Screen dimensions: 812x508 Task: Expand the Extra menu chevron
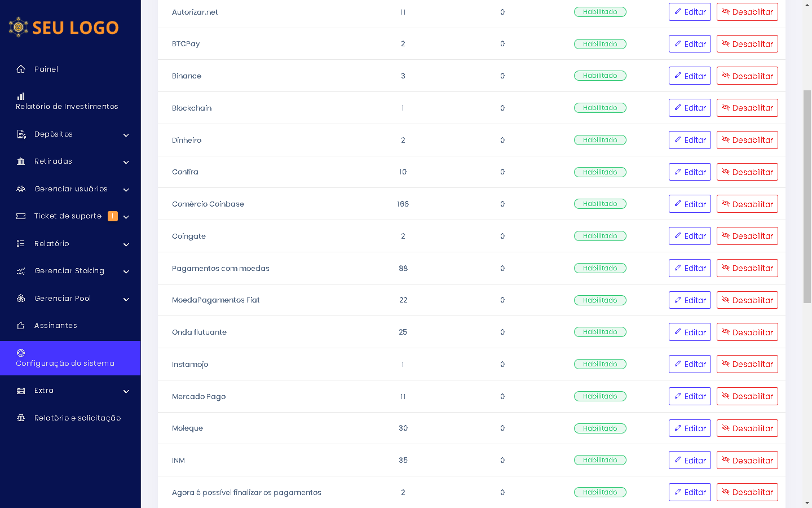[126, 391]
